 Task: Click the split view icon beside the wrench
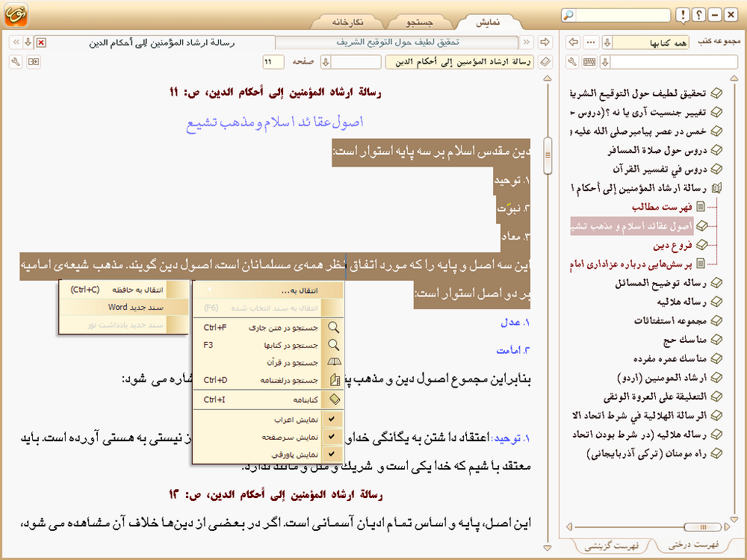[x=34, y=62]
